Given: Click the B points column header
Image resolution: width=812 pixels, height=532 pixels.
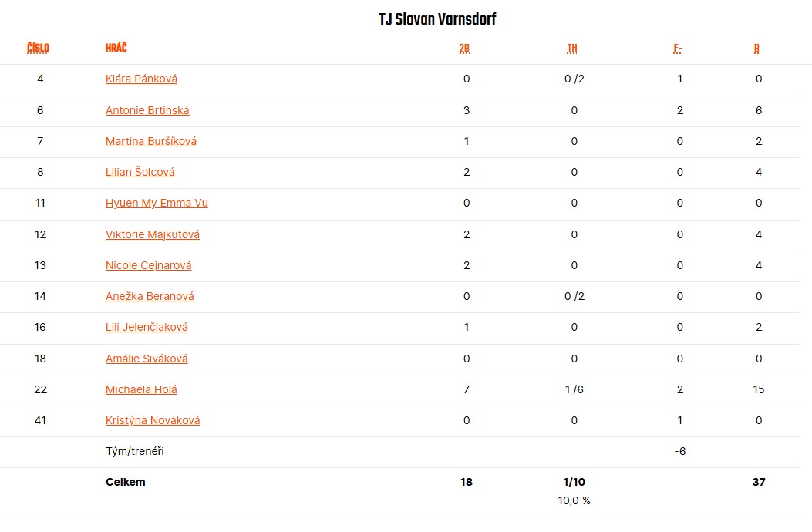Looking at the screenshot, I should 756,49.
